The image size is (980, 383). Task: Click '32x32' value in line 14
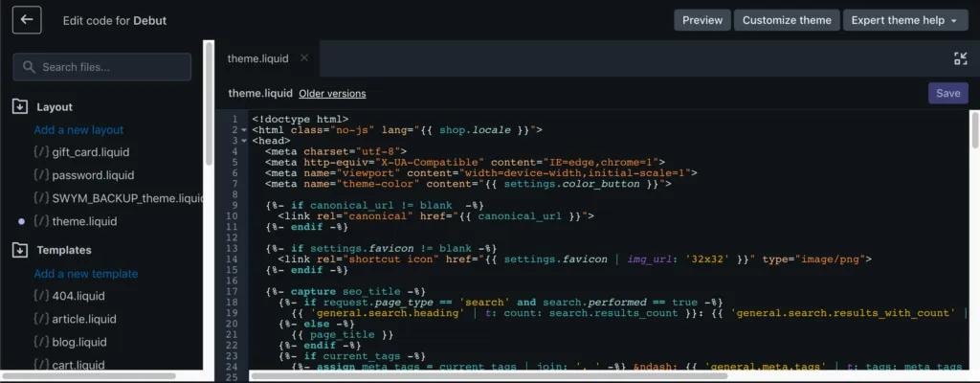coord(706,259)
